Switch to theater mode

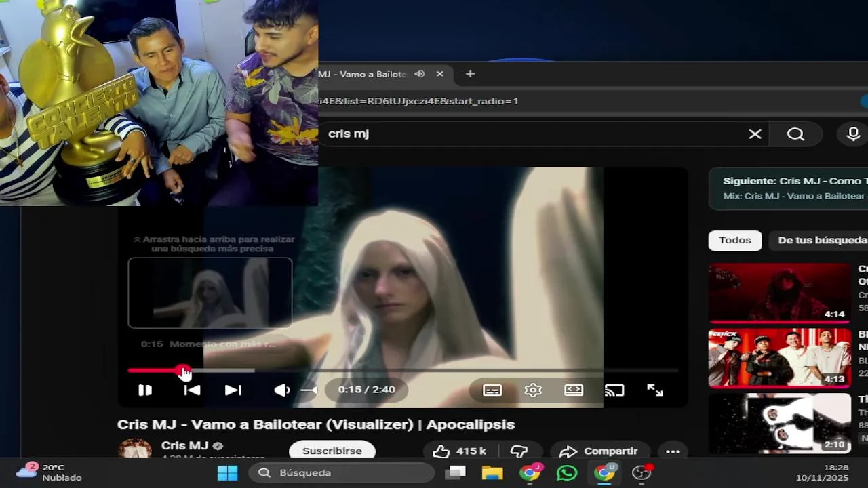point(574,390)
